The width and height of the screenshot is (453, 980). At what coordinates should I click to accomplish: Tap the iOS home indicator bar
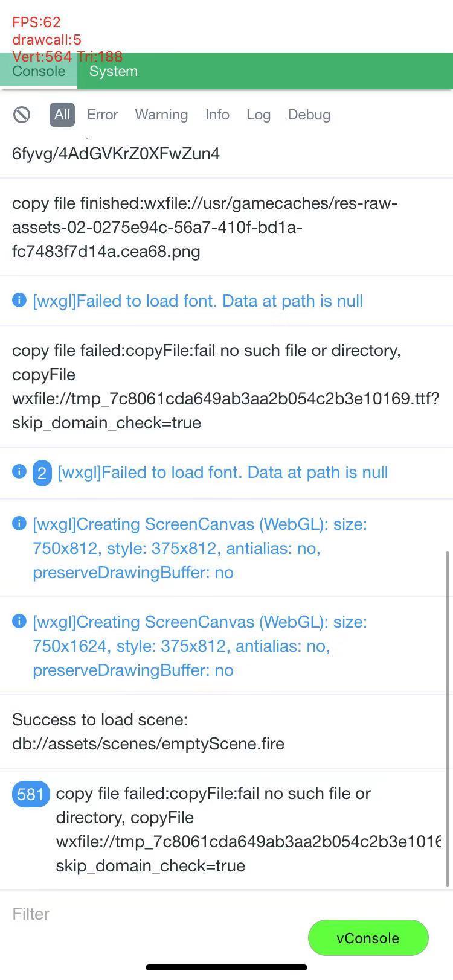click(x=226, y=967)
